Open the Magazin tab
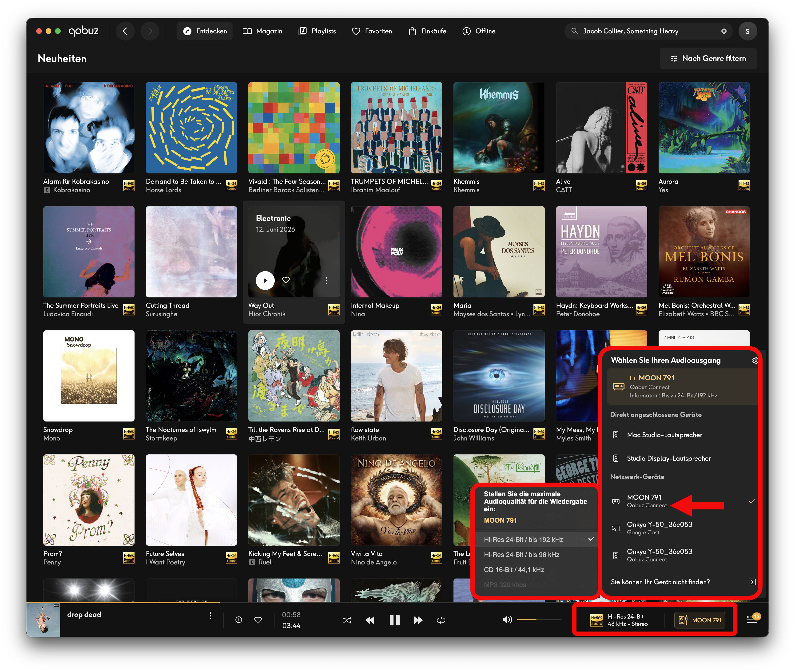This screenshot has width=795, height=672. (x=263, y=31)
